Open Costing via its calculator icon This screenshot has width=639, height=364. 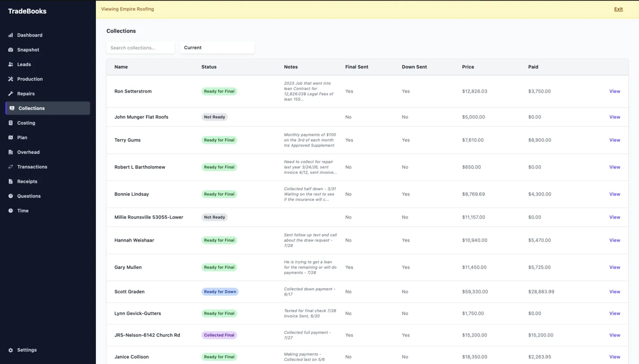11,123
